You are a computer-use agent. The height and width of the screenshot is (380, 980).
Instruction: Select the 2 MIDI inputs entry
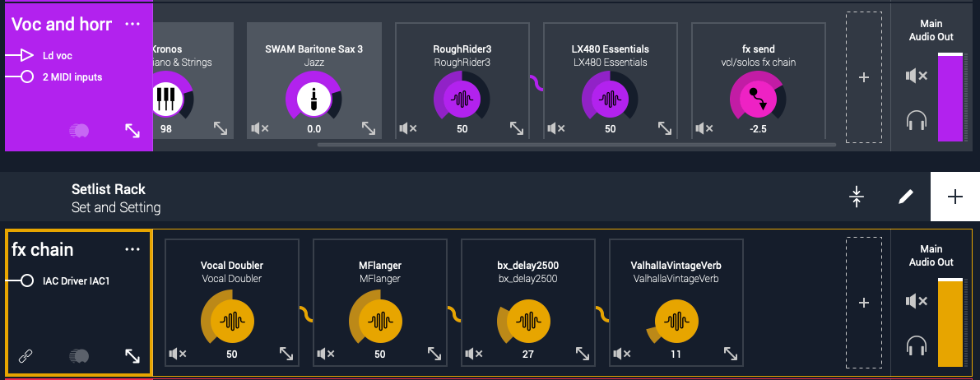point(72,76)
